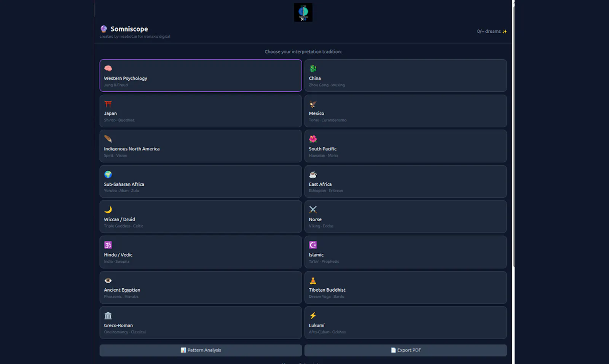This screenshot has width=609, height=364.
Task: Click the 'Sub-Saharan Africa' title text
Action: (124, 184)
